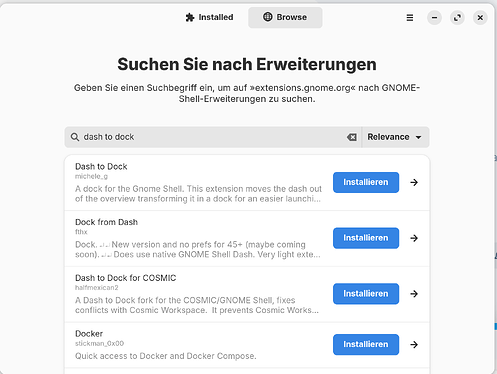Open the hamburger main menu

click(x=410, y=18)
